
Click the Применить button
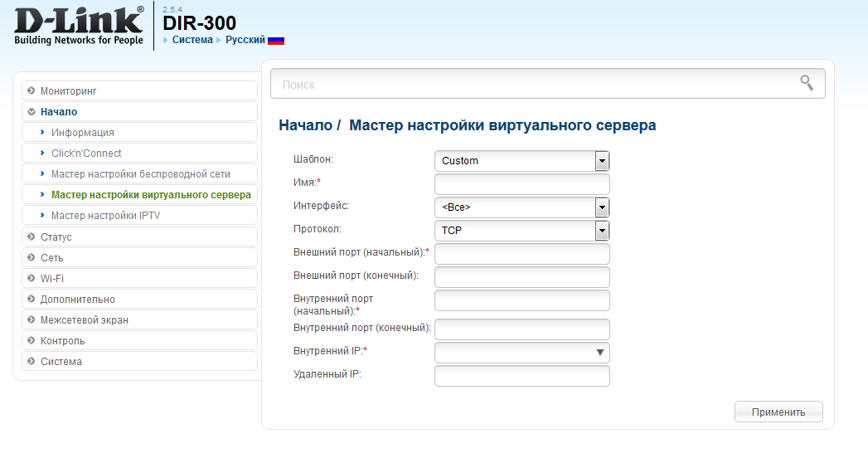pyautogui.click(x=778, y=412)
